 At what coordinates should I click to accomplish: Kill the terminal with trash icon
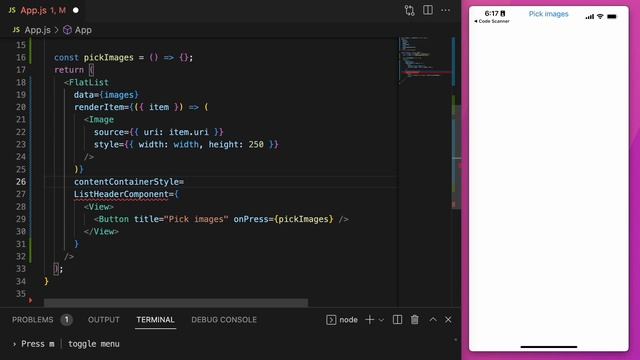tap(415, 320)
